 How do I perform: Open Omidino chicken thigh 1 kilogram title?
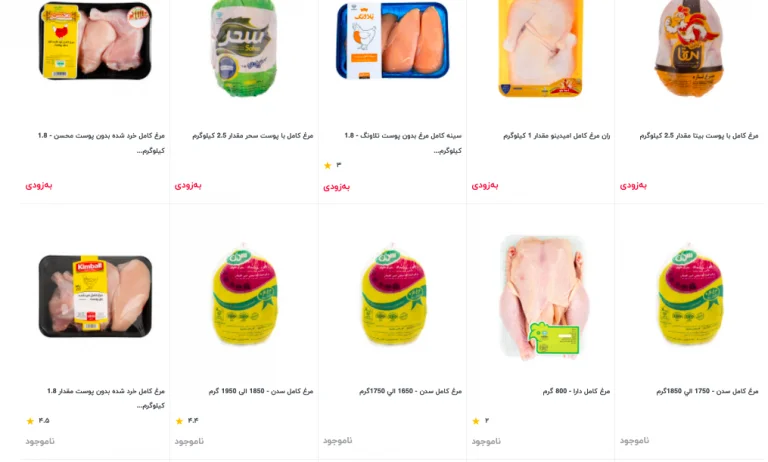pos(556,136)
